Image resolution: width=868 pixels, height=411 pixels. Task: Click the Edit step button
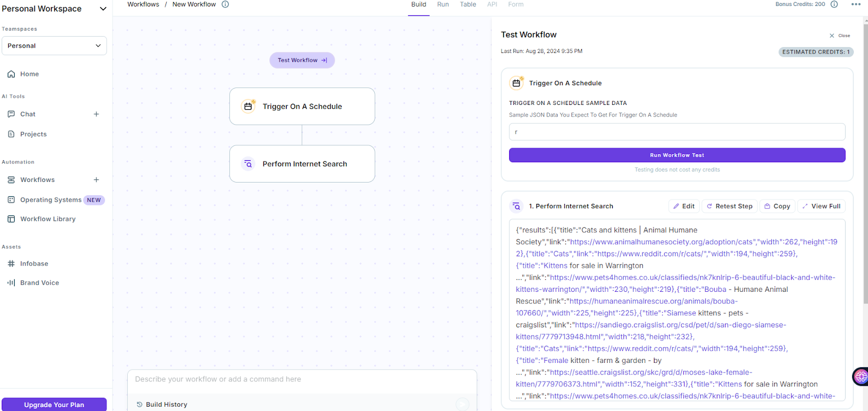684,206
